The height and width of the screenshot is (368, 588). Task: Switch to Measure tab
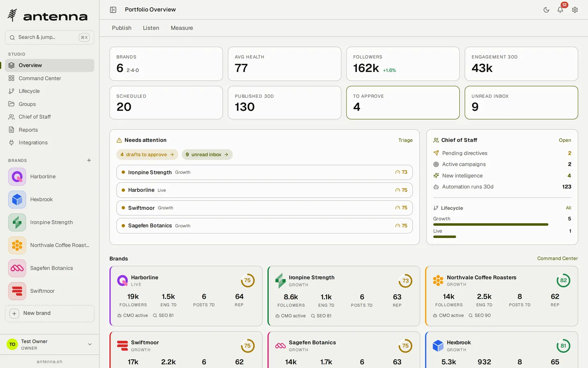coord(182,28)
